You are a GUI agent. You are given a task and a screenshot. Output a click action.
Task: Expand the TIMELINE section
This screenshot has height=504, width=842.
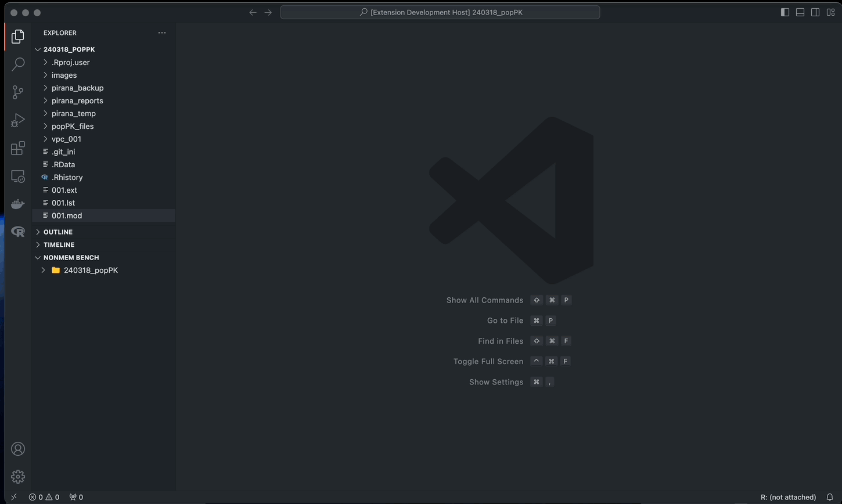pos(104,244)
